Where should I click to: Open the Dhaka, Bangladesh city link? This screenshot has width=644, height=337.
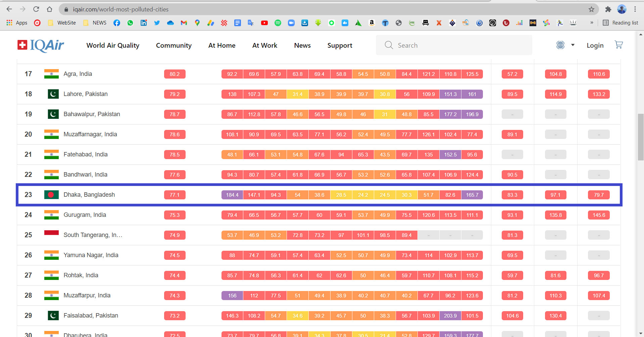pos(89,195)
